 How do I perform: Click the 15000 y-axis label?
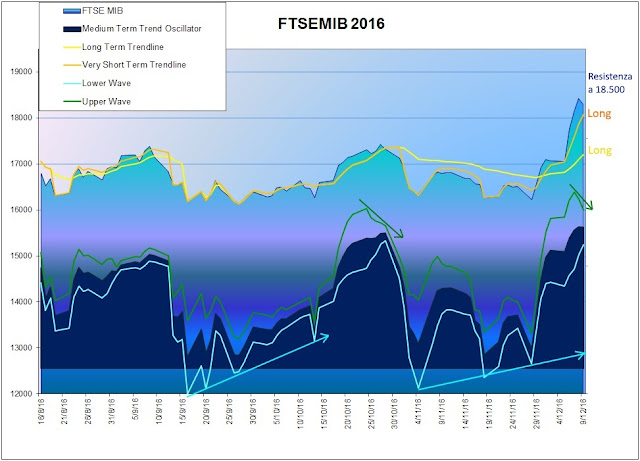[x=22, y=256]
